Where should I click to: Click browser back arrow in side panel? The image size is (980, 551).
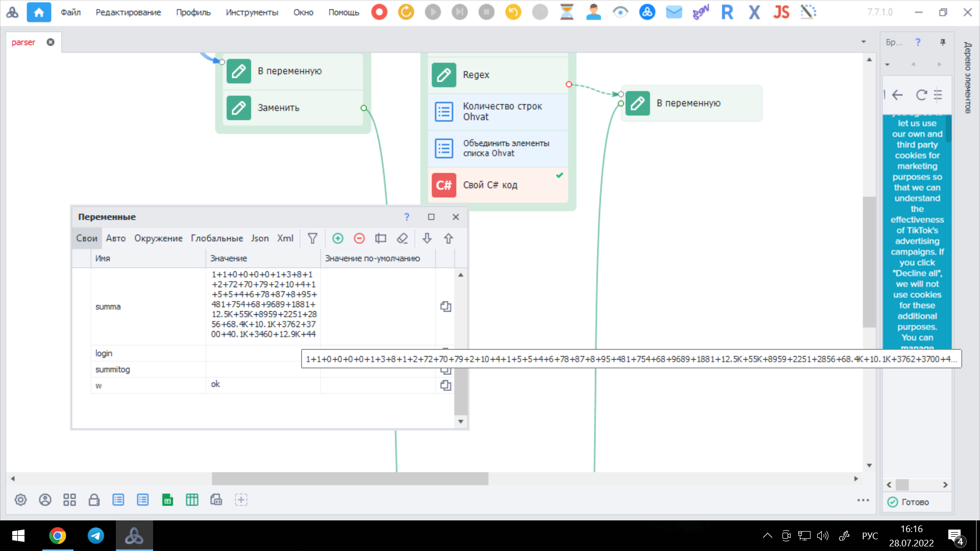pos(898,95)
